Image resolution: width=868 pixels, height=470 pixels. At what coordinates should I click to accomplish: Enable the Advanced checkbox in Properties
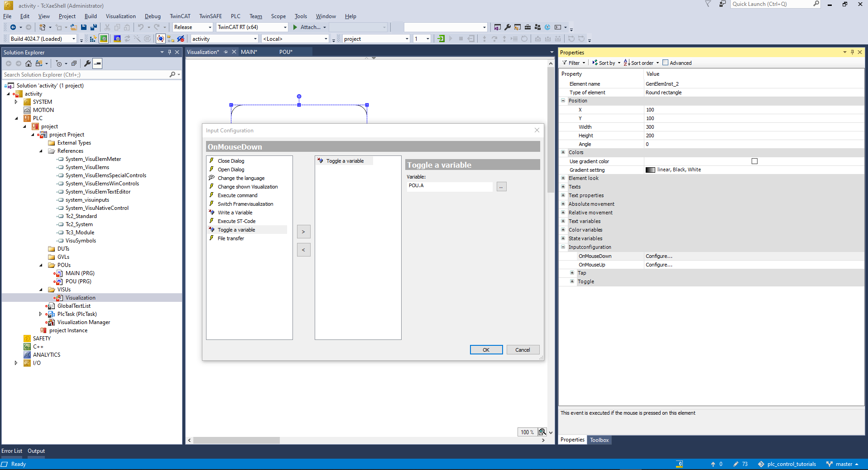click(665, 63)
